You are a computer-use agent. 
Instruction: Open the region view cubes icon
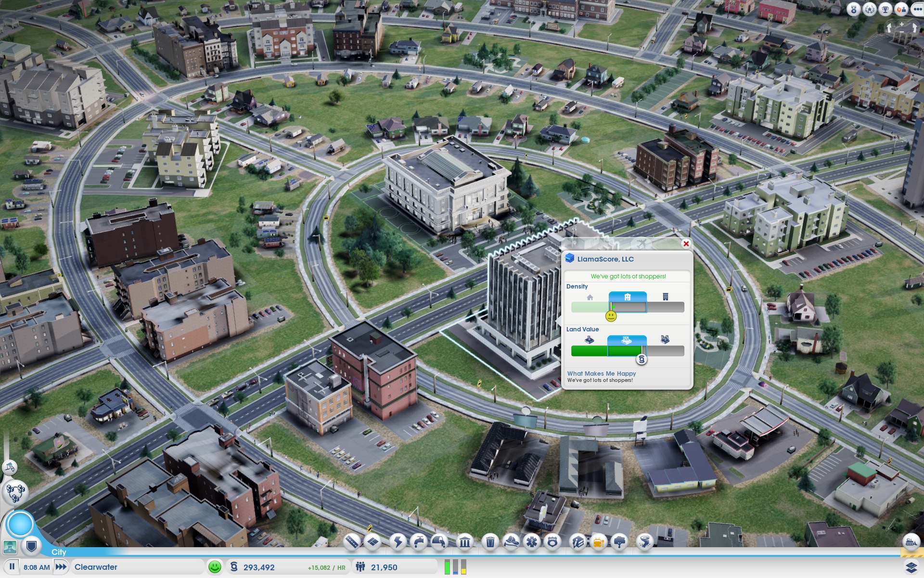point(15,492)
